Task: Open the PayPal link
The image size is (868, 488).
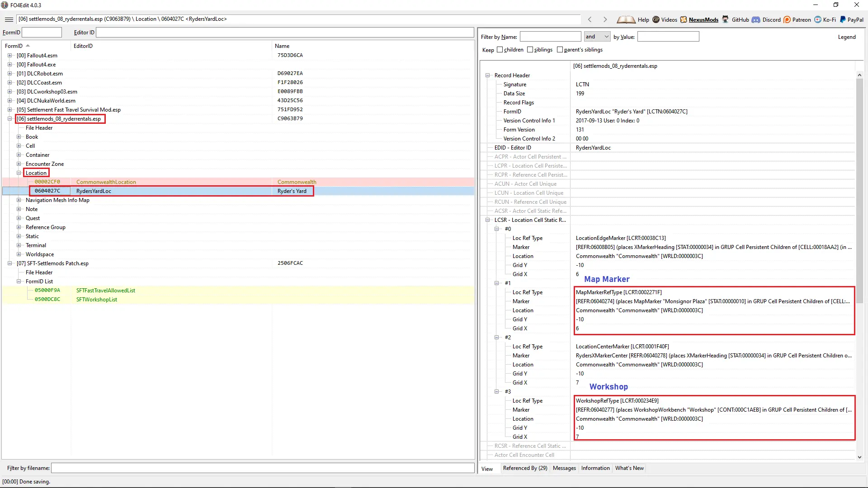Action: [851, 19]
